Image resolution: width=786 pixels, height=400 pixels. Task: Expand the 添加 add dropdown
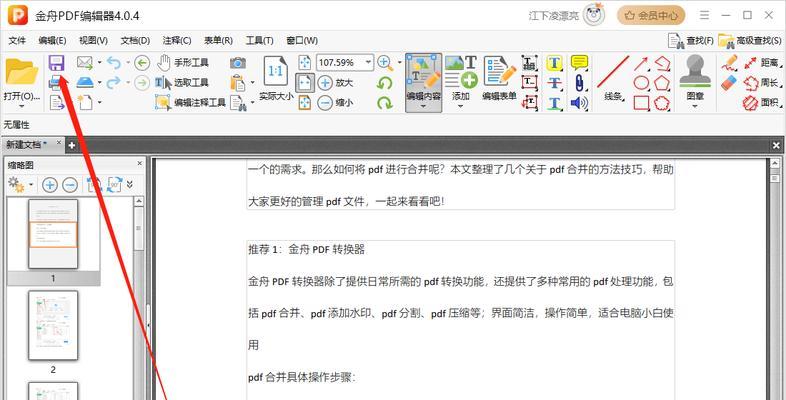click(461, 106)
